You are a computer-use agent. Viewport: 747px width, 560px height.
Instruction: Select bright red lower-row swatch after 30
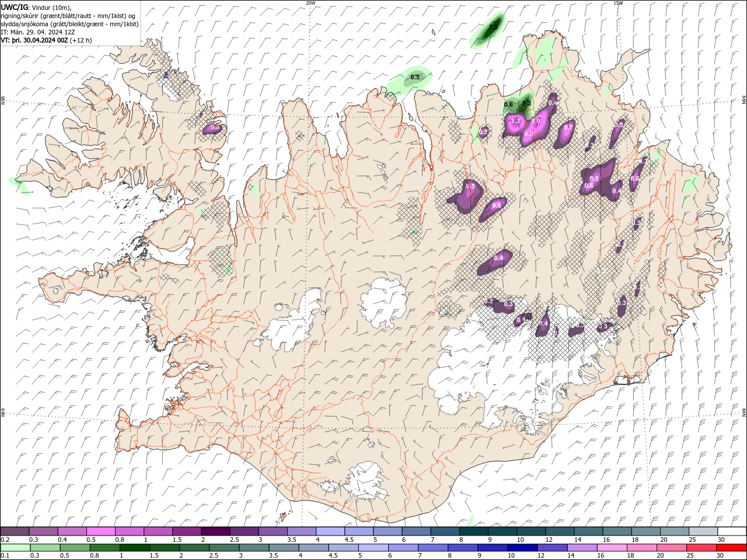click(x=731, y=548)
